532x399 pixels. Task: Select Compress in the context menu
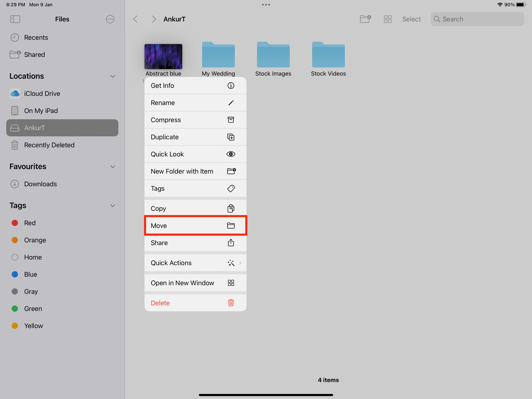tap(195, 120)
